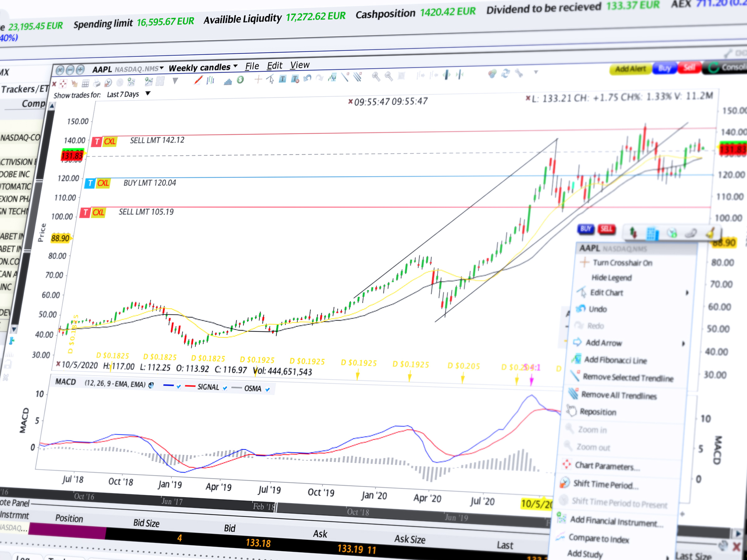Click remove selected trendline toolbar icon
747x560 pixels.
pyautogui.click(x=345, y=77)
